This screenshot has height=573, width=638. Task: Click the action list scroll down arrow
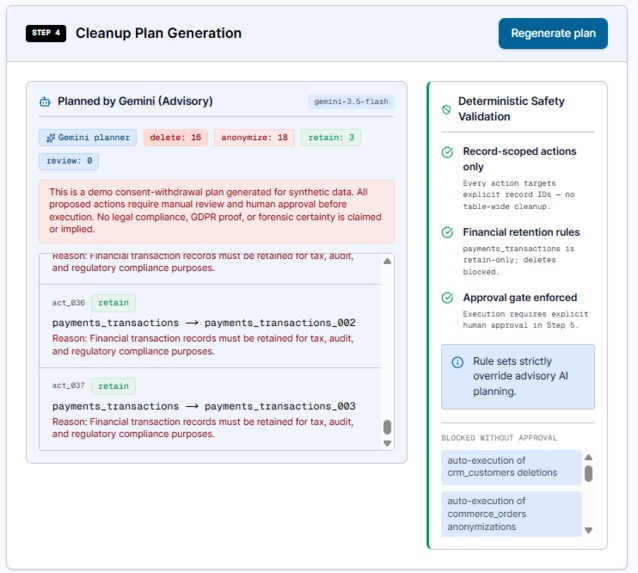point(387,443)
